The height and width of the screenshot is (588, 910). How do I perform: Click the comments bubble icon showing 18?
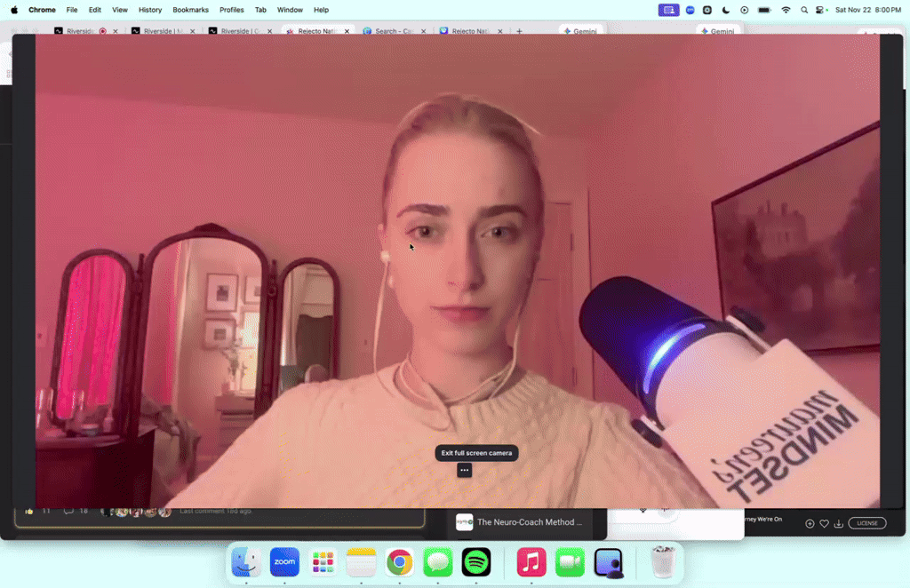68,512
